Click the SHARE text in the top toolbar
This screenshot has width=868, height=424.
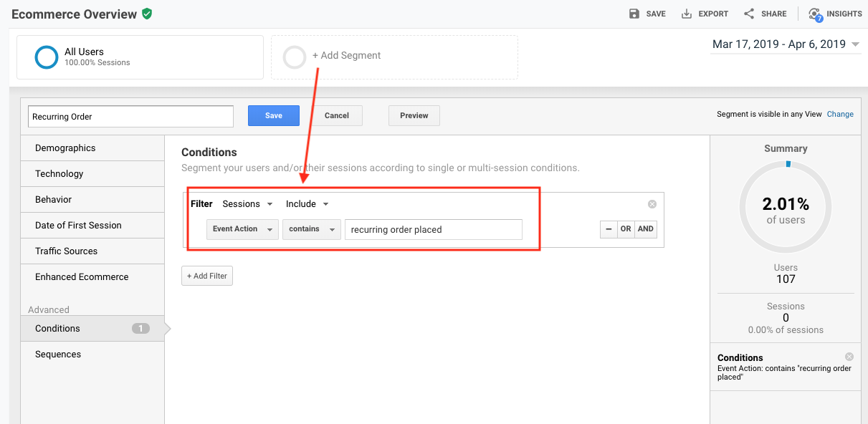[x=774, y=14]
